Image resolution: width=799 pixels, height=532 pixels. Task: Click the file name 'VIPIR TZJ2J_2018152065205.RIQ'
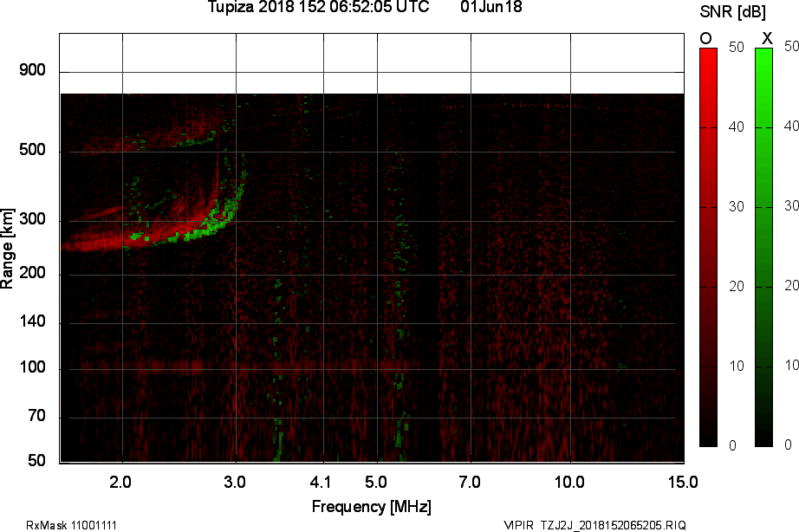pyautogui.click(x=594, y=525)
